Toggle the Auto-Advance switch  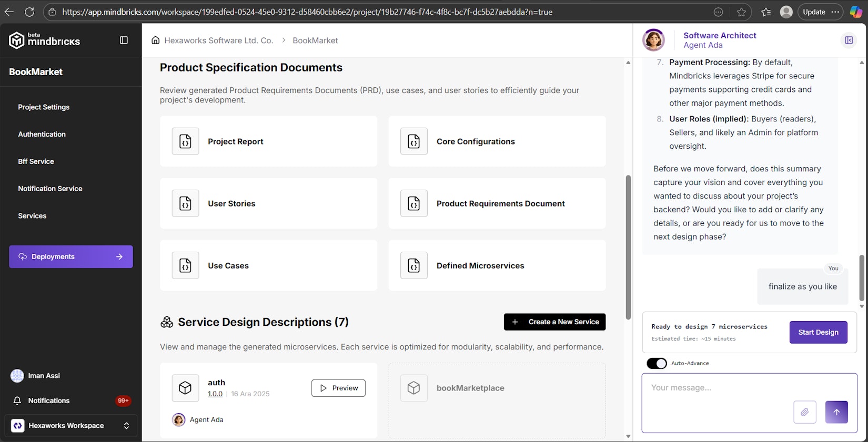[x=657, y=363]
